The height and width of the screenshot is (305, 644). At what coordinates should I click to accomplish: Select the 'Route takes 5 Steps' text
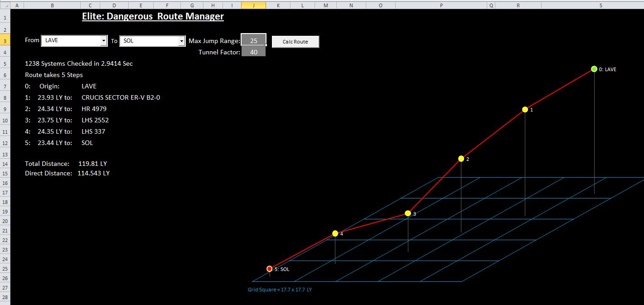click(54, 75)
